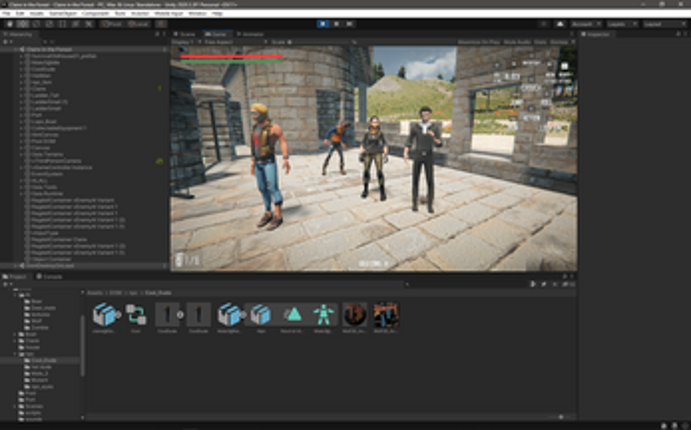Click the Play button
Viewport: 691px width, 430px height.
323,24
